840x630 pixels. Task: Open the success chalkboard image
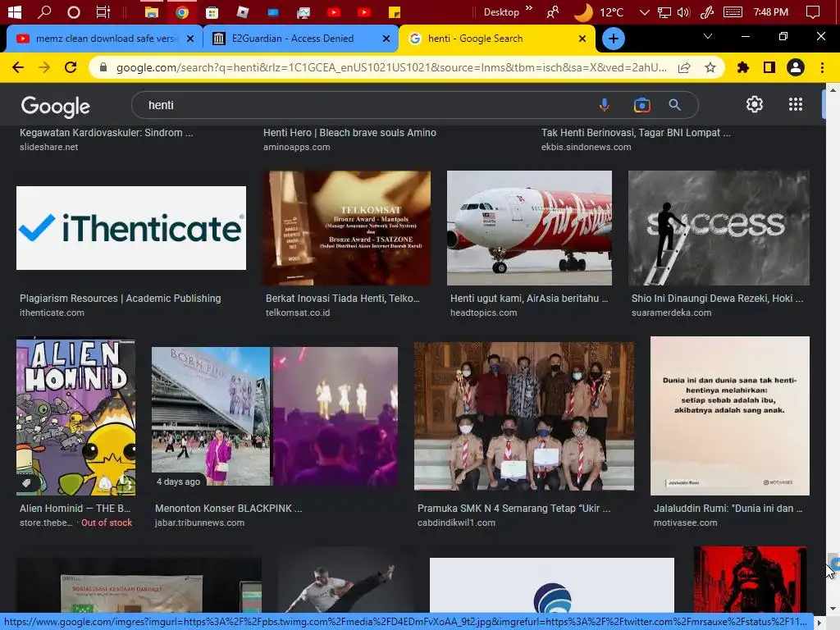pos(719,228)
